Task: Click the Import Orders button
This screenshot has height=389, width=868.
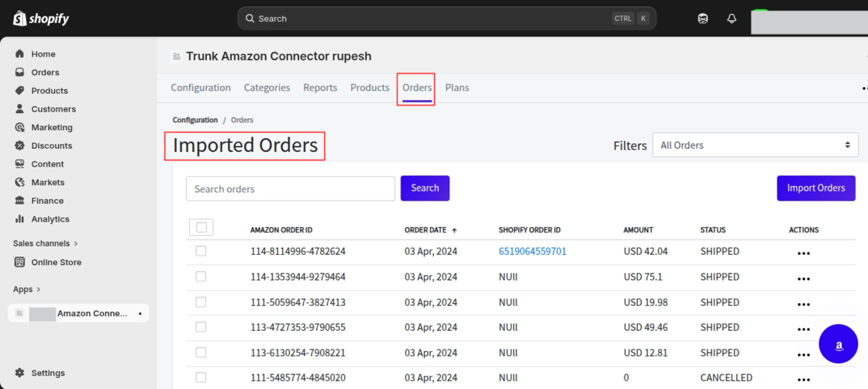Action: pos(815,188)
